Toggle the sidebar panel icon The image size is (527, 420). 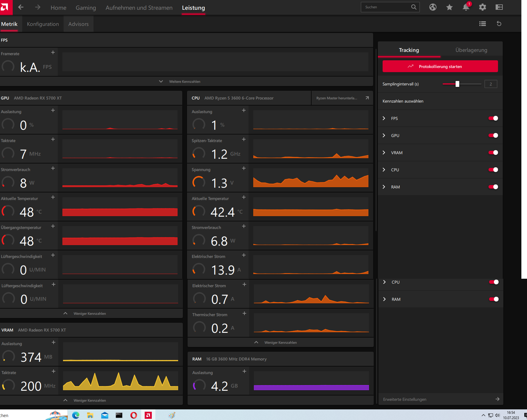(499, 7)
